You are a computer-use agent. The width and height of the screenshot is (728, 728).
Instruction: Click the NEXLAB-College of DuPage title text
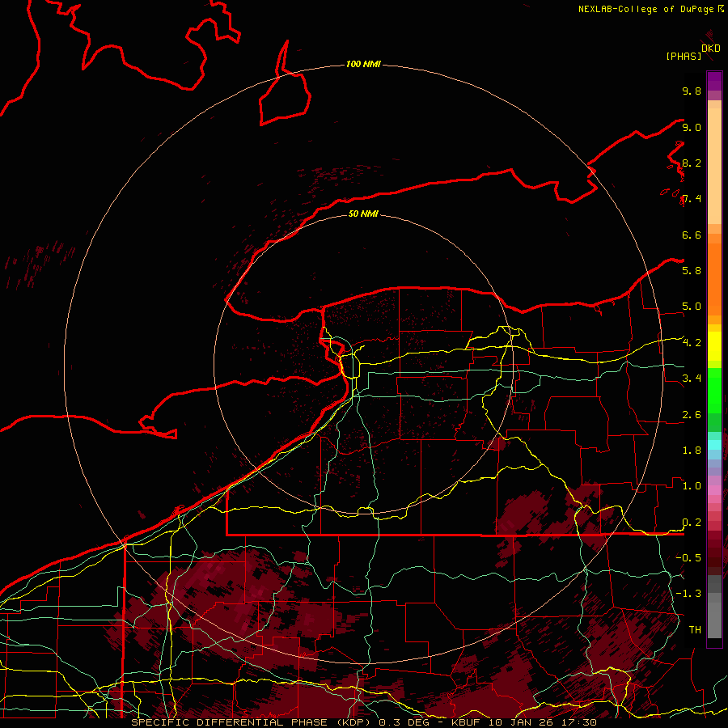646,9
